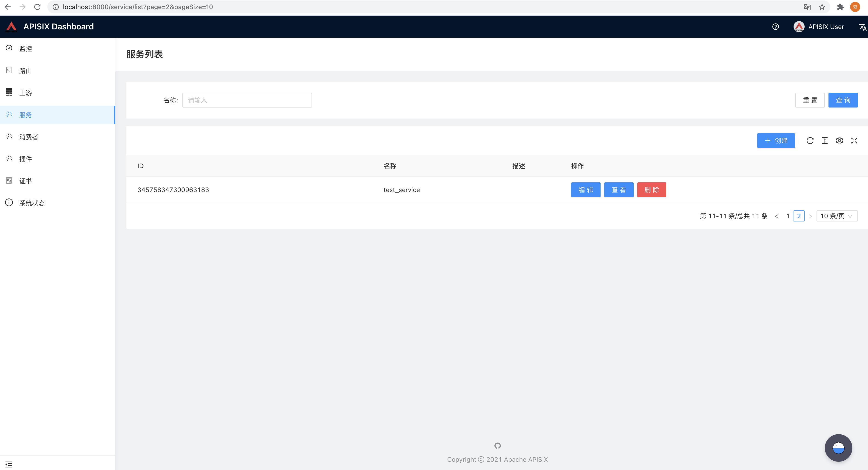The image size is (868, 470).
Task: Click the table refresh icon
Action: point(810,141)
